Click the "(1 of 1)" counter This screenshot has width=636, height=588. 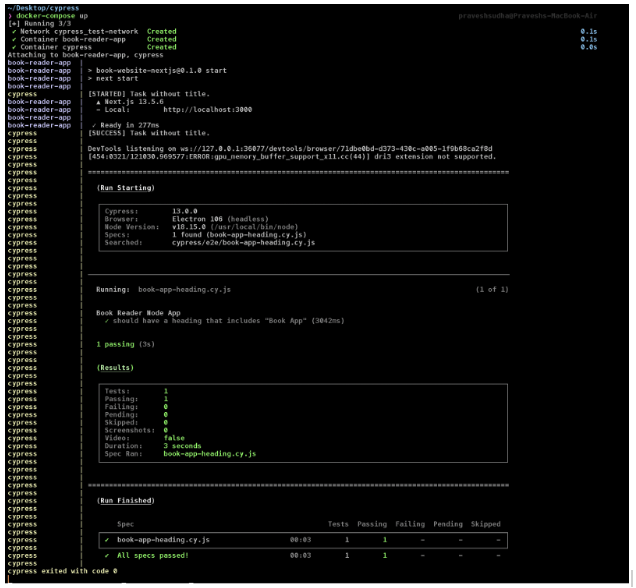click(x=492, y=290)
